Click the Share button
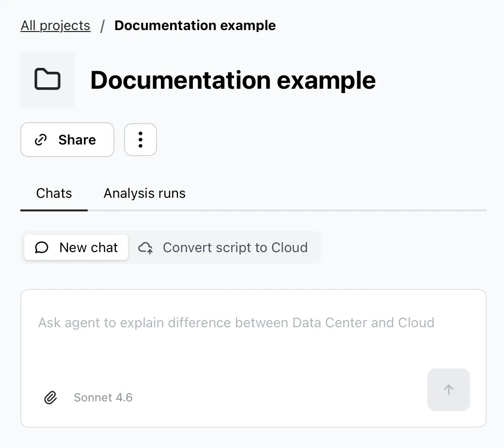 (67, 140)
